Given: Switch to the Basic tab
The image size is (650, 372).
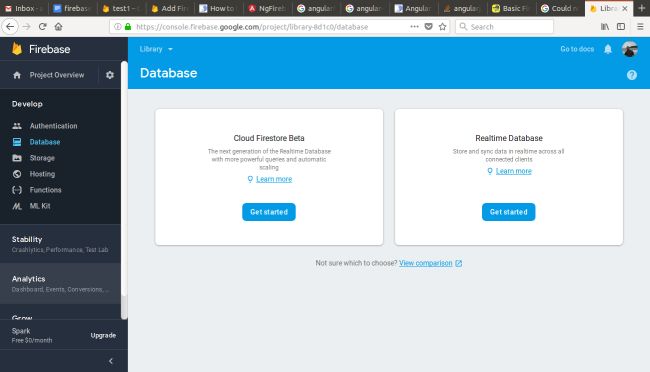Looking at the screenshot, I should point(511,8).
